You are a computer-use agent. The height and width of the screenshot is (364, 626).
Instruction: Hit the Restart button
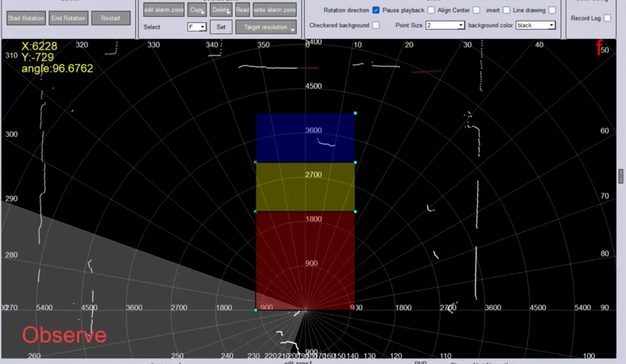(x=111, y=18)
